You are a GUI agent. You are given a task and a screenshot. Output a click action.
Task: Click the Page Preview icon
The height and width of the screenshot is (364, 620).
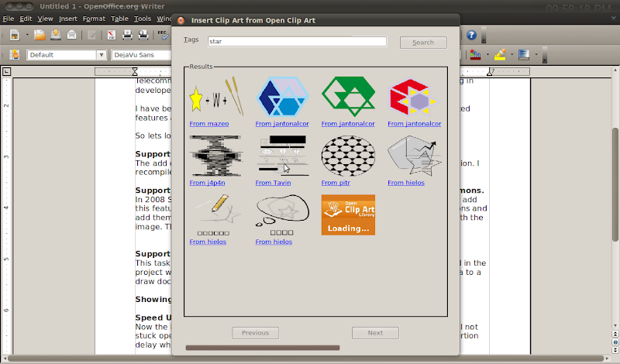tap(143, 35)
